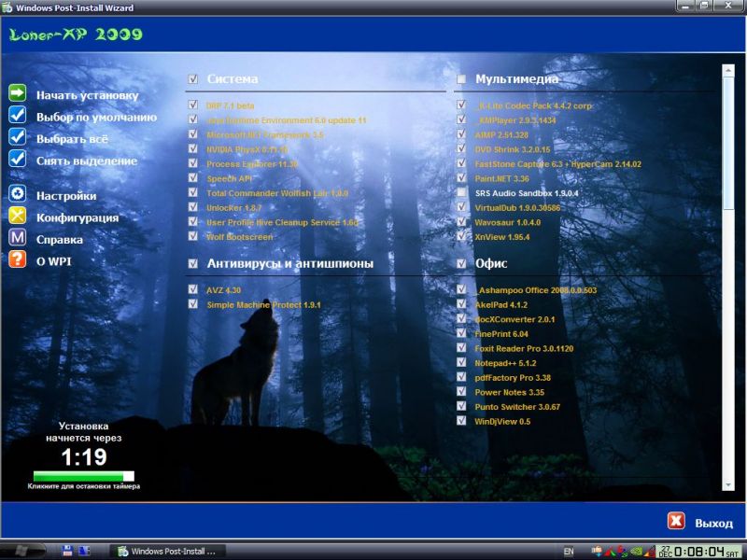Enable the SRS Audio Sandbox checkbox
This screenshot has width=747, height=560.
tap(461, 193)
